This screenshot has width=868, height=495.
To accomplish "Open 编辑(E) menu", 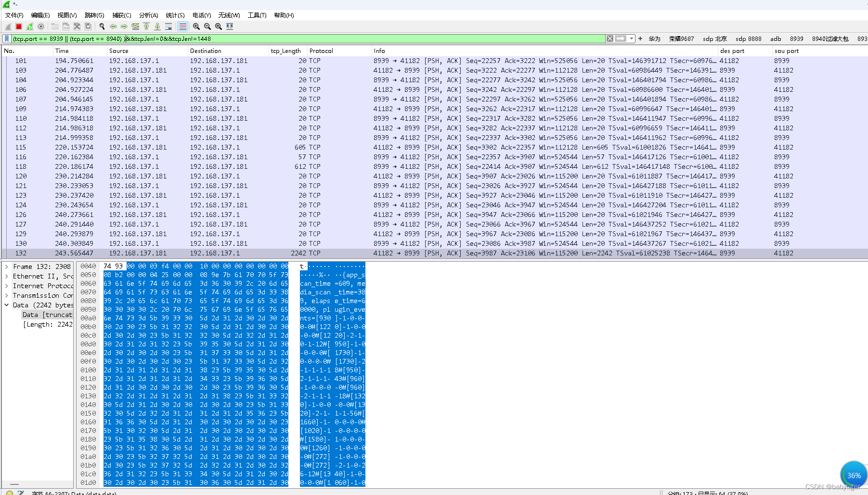I will click(x=40, y=15).
